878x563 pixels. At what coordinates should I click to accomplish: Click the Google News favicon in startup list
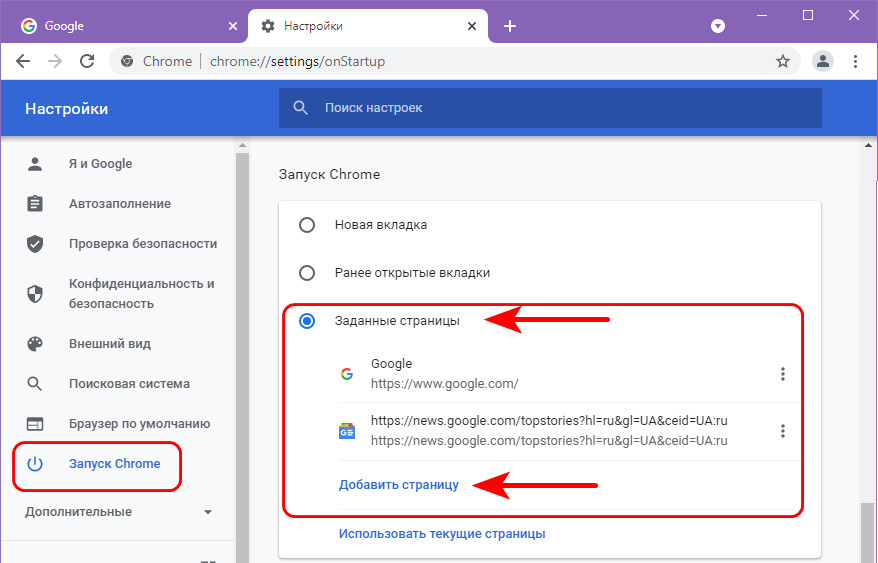point(347,431)
